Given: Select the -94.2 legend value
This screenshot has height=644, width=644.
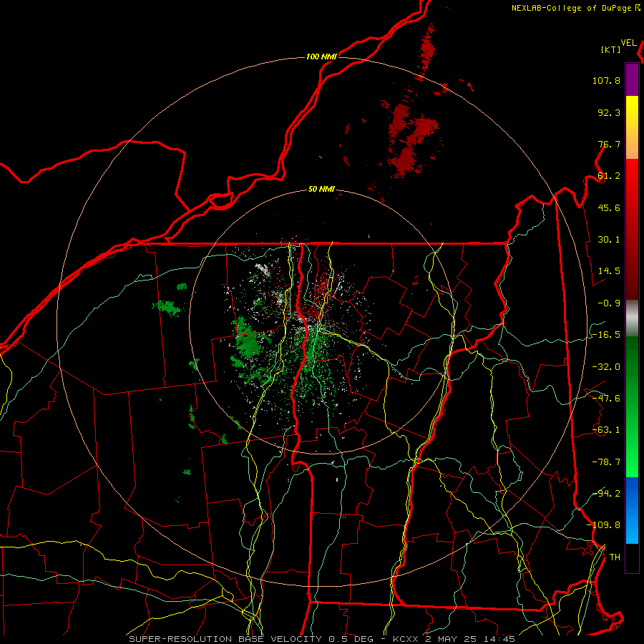Looking at the screenshot, I should 606,494.
